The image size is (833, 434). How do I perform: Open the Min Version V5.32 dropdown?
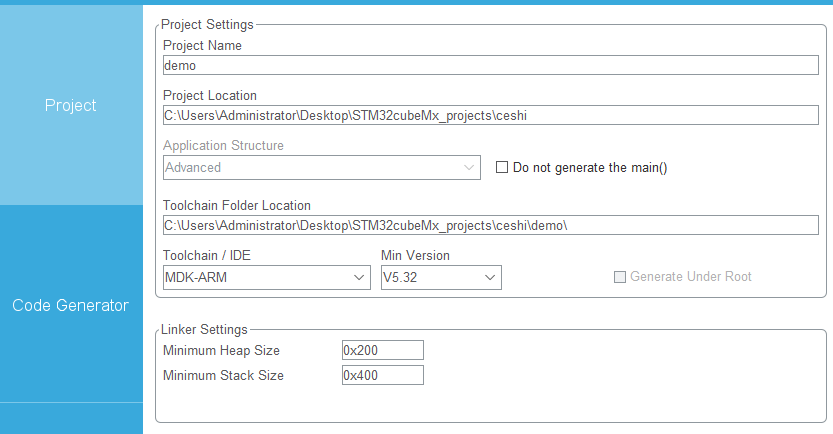tap(441, 277)
